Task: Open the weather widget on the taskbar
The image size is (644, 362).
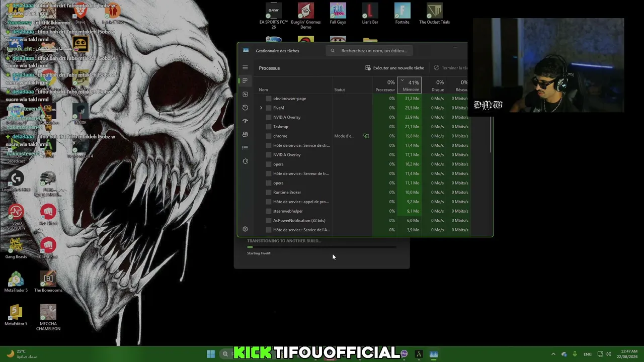Action: [x=21, y=354]
